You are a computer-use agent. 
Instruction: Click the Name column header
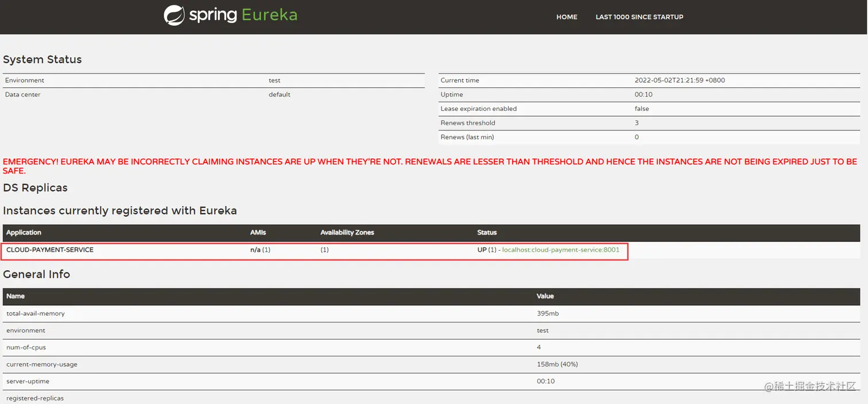[15, 297]
